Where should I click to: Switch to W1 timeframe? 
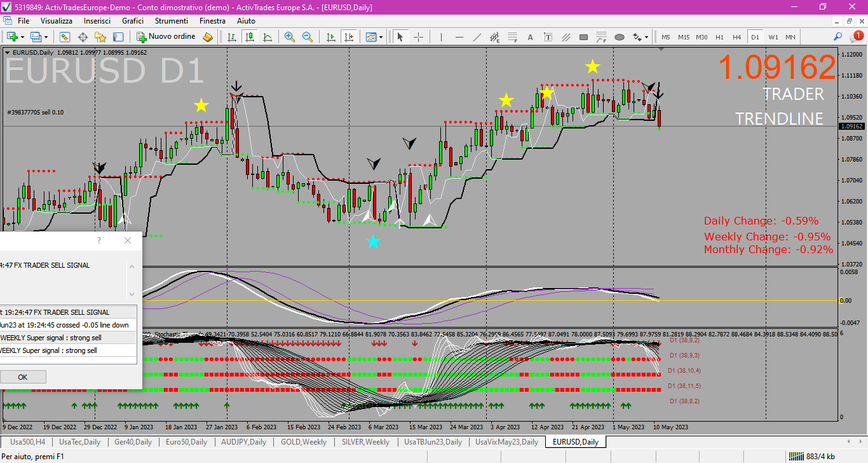pos(773,37)
